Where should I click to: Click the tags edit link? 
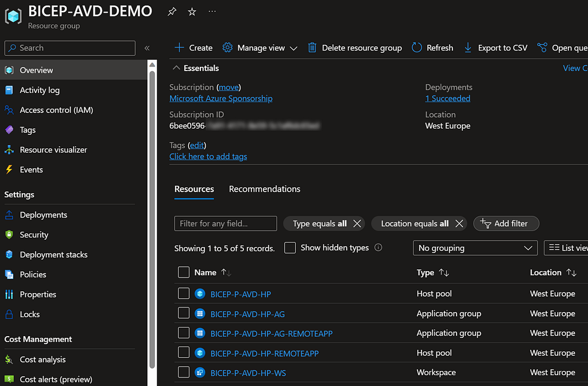[197, 145]
